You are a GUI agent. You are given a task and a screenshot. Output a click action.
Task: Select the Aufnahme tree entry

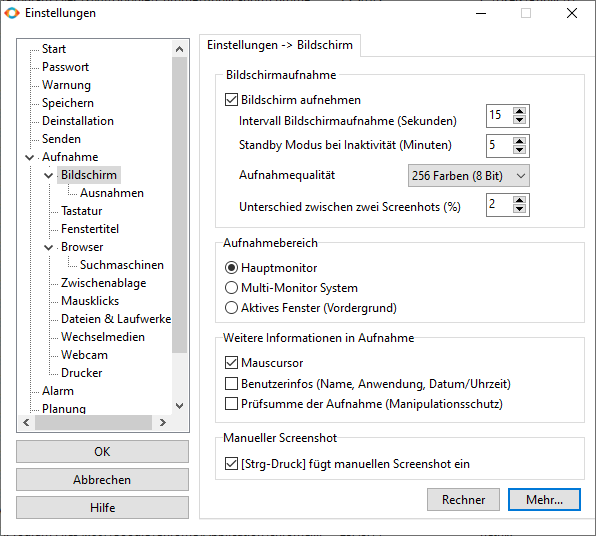point(70,157)
